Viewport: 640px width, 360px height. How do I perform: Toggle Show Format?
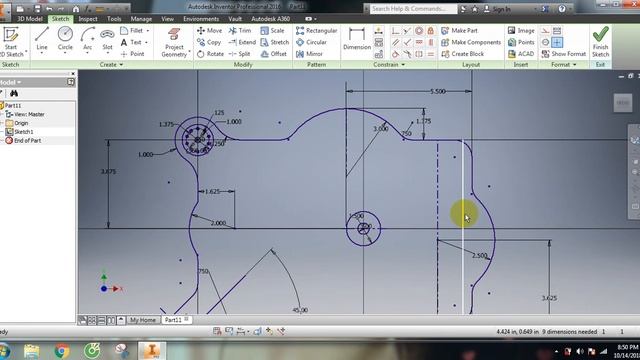tap(564, 54)
